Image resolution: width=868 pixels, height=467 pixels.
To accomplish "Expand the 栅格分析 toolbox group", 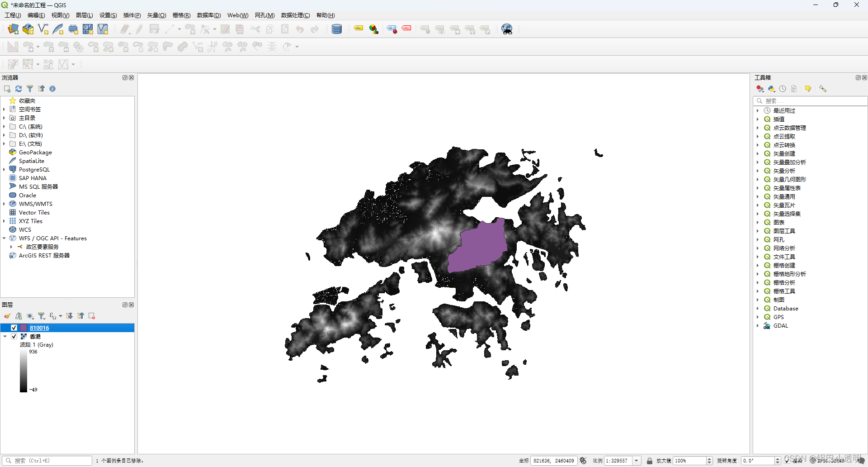I will [x=758, y=282].
